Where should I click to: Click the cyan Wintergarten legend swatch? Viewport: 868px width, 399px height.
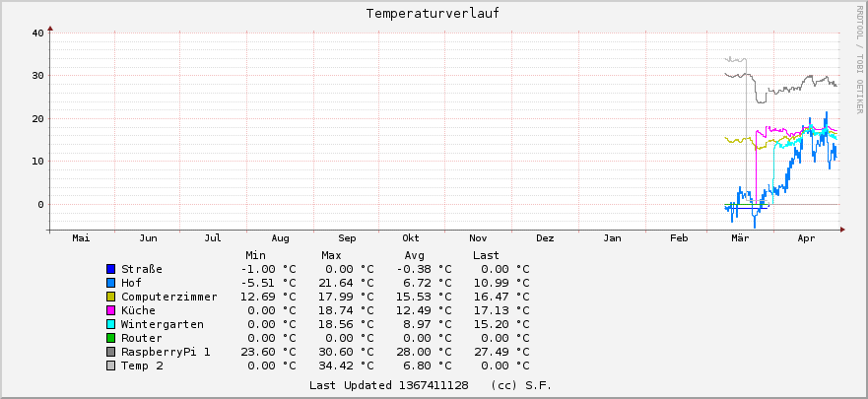110,324
